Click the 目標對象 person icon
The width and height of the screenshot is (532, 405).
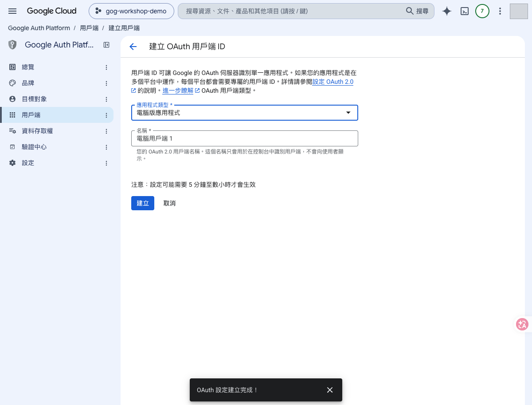coord(12,99)
